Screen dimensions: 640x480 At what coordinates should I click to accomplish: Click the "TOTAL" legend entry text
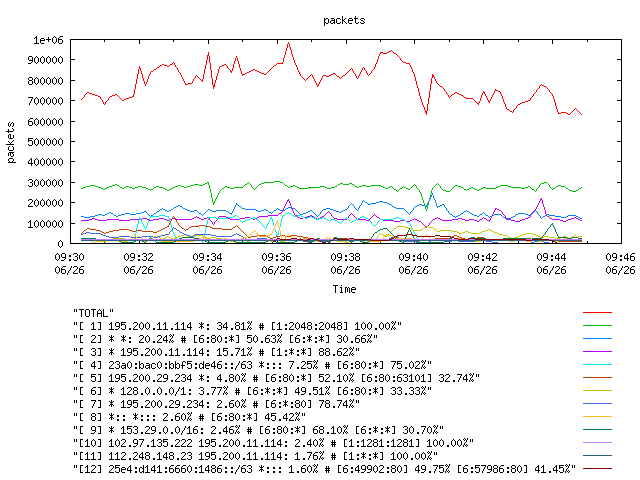click(x=93, y=313)
